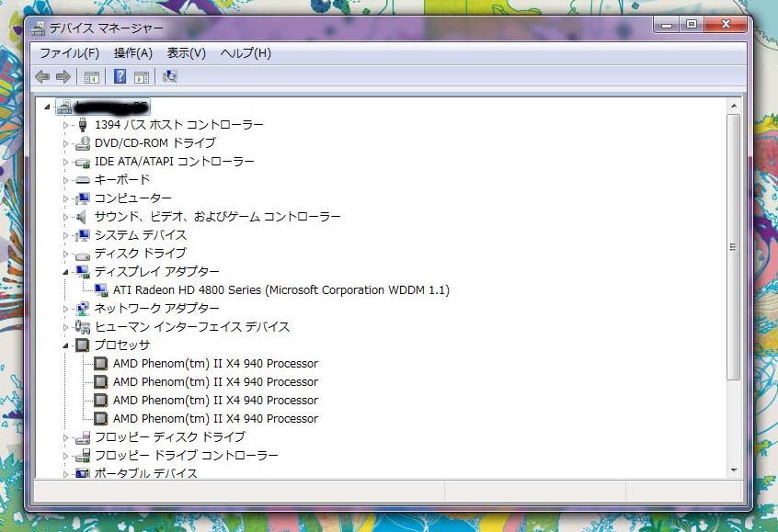The height and width of the screenshot is (532, 778).
Task: Open the 操作(A) menu
Action: (x=133, y=53)
